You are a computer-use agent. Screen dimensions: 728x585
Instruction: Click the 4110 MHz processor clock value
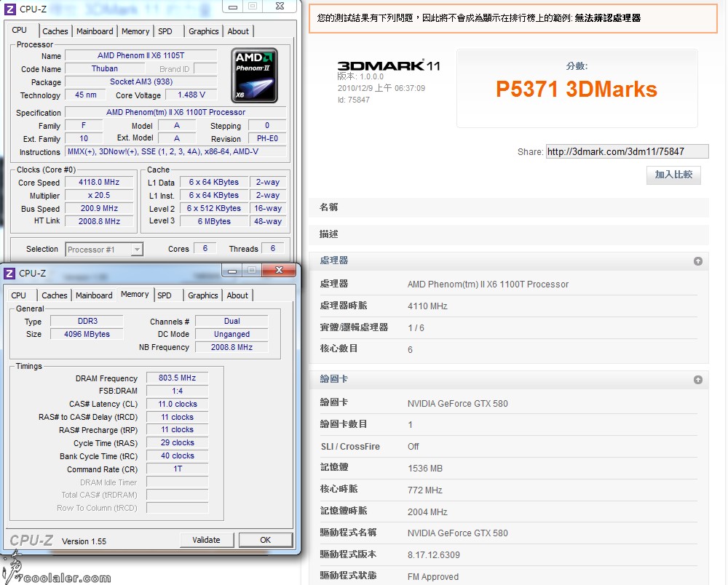427,306
